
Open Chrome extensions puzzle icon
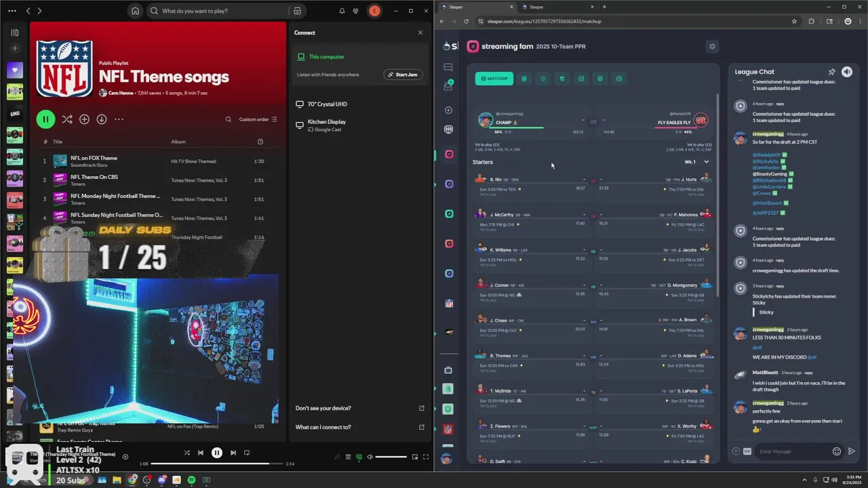pyautogui.click(x=812, y=21)
